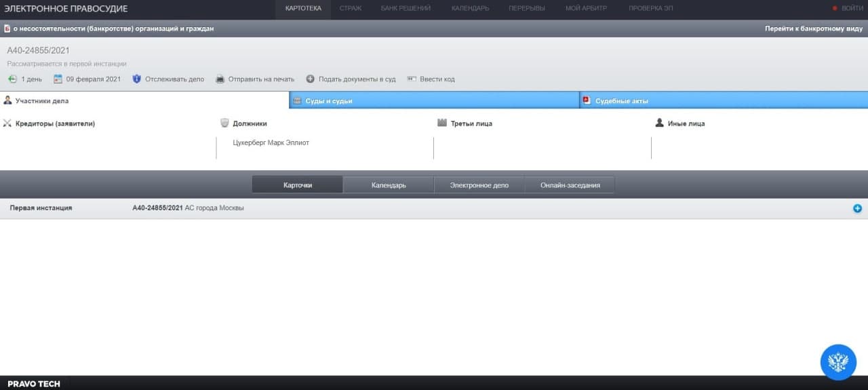Click the plus icon to file documents in court
The image size is (868, 390).
pyautogui.click(x=311, y=79)
